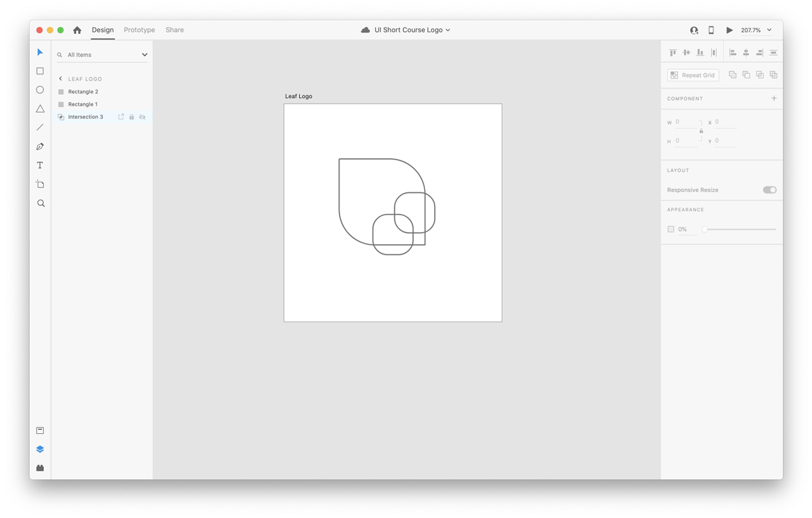
Task: Open the Assets panel icon
Action: pyautogui.click(x=40, y=431)
